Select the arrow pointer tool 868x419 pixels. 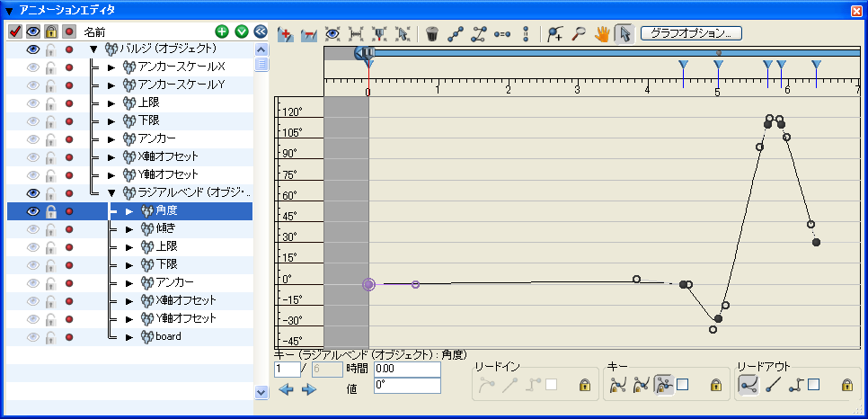coord(624,34)
